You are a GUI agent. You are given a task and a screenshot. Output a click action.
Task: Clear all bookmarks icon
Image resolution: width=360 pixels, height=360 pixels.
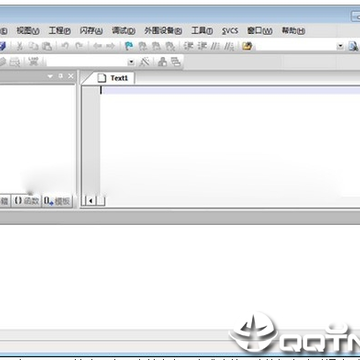click(x=170, y=46)
